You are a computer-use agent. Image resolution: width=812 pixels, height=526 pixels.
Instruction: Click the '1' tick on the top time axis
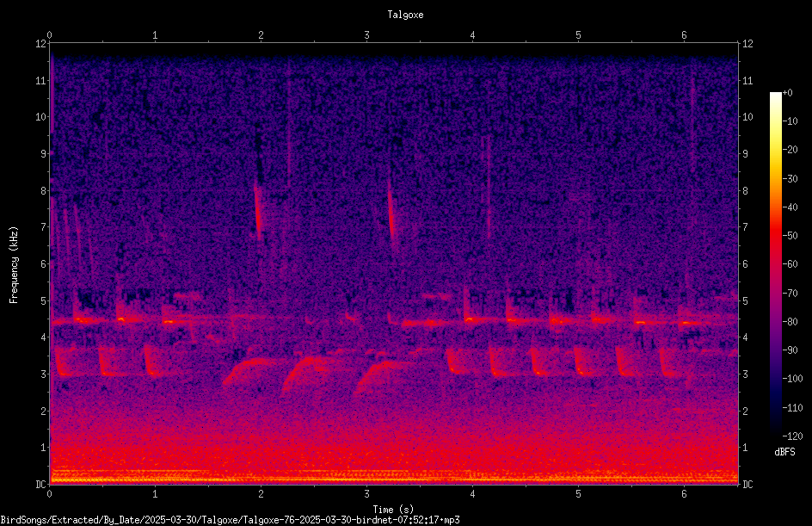pyautogui.click(x=155, y=35)
